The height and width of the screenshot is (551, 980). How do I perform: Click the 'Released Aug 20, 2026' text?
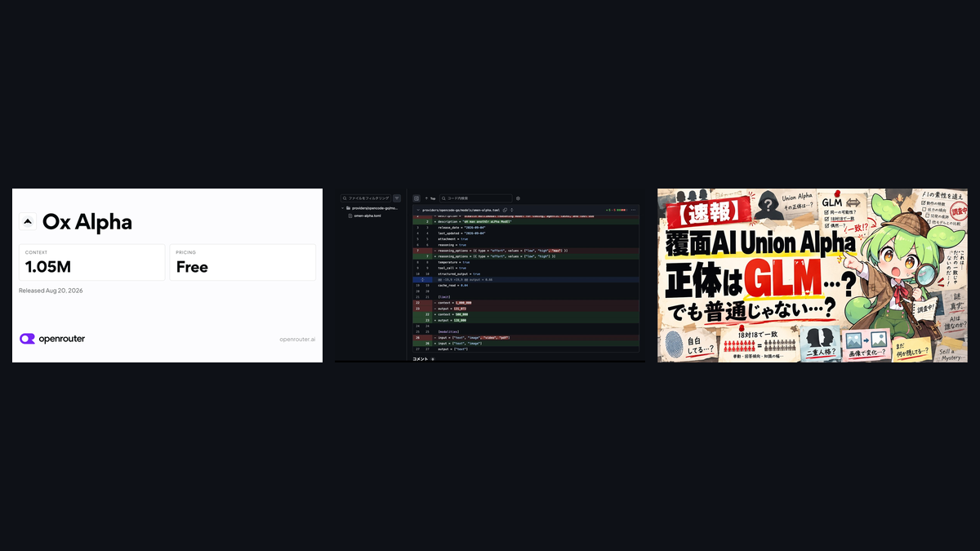[51, 291]
